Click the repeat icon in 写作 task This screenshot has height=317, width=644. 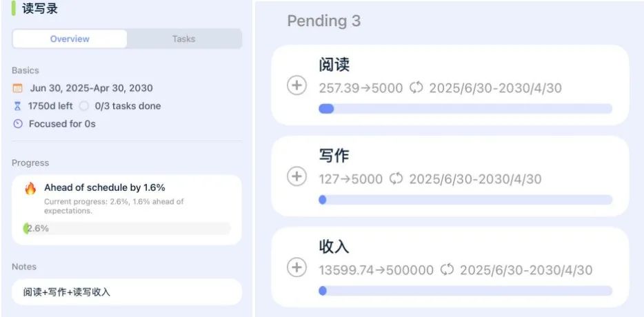tap(396, 179)
